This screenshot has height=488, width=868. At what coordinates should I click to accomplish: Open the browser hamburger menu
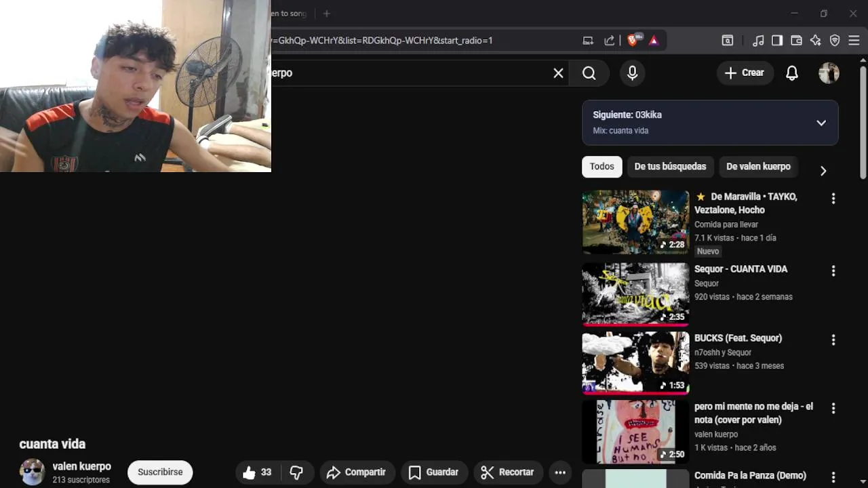click(x=854, y=41)
